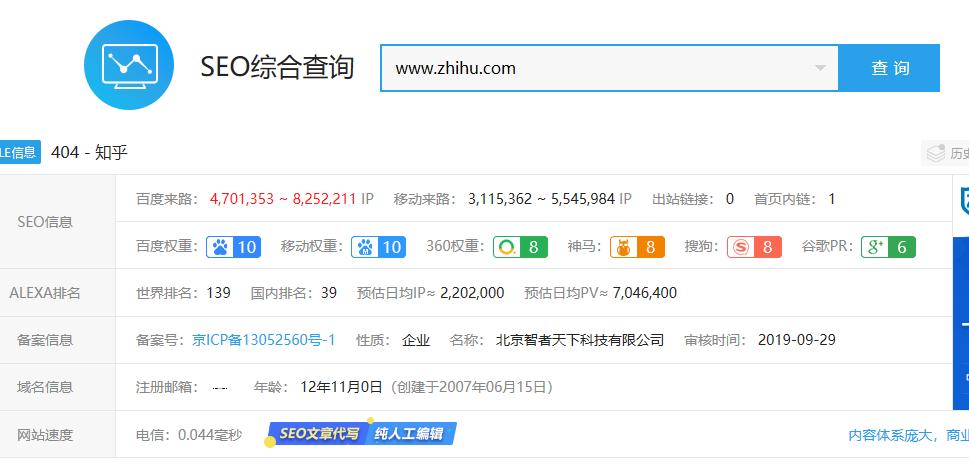This screenshot has width=969, height=466.
Task: Select the 域名信息 row header
Action: (44, 388)
